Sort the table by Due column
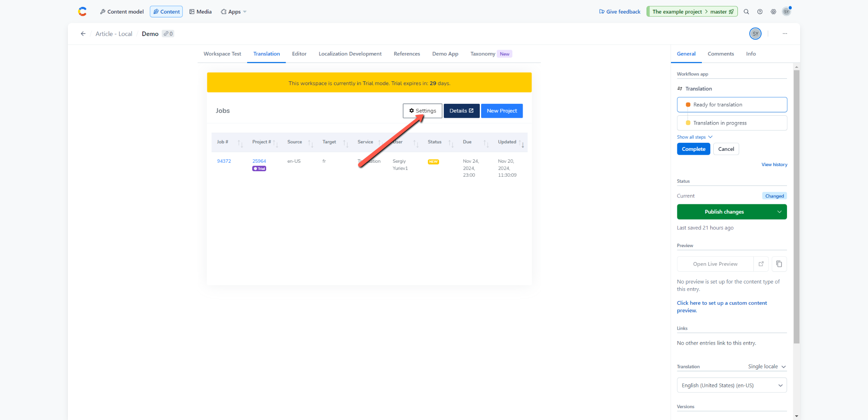The width and height of the screenshot is (868, 420). tap(486, 144)
